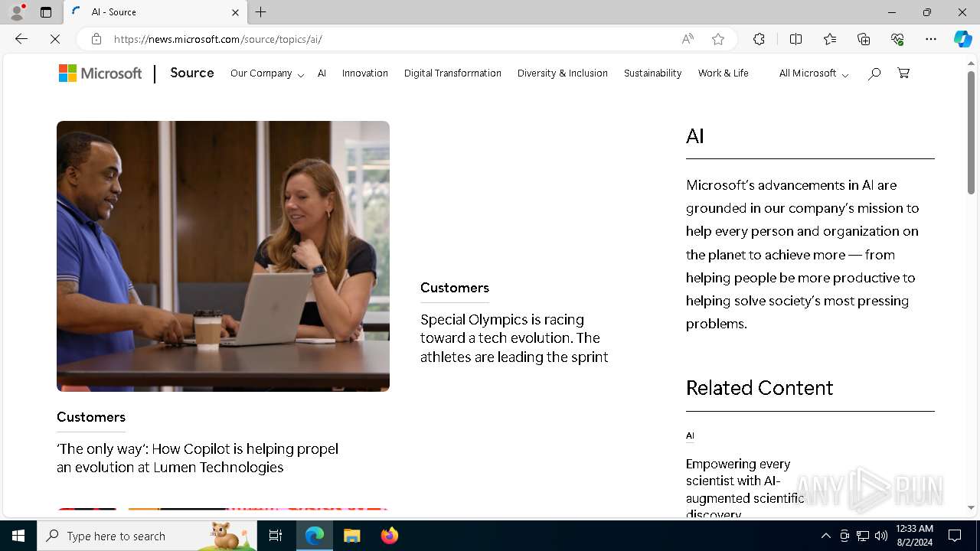The width and height of the screenshot is (980, 551).
Task: Open Edge Settings and more menu
Action: [x=931, y=39]
